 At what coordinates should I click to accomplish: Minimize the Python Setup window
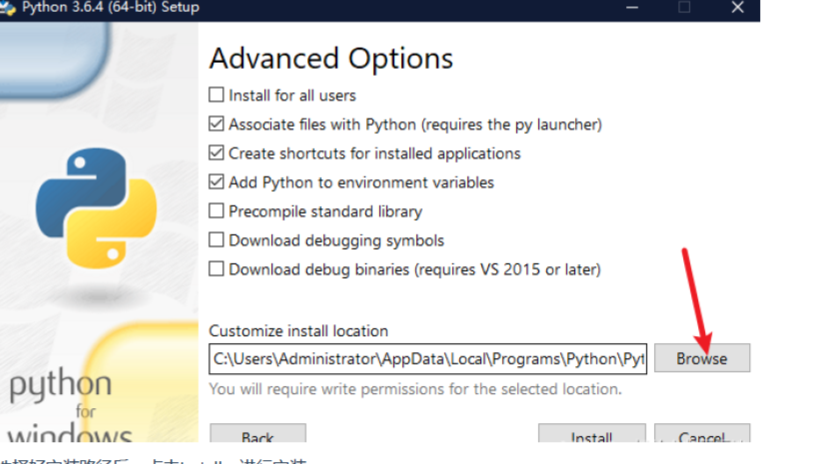632,7
